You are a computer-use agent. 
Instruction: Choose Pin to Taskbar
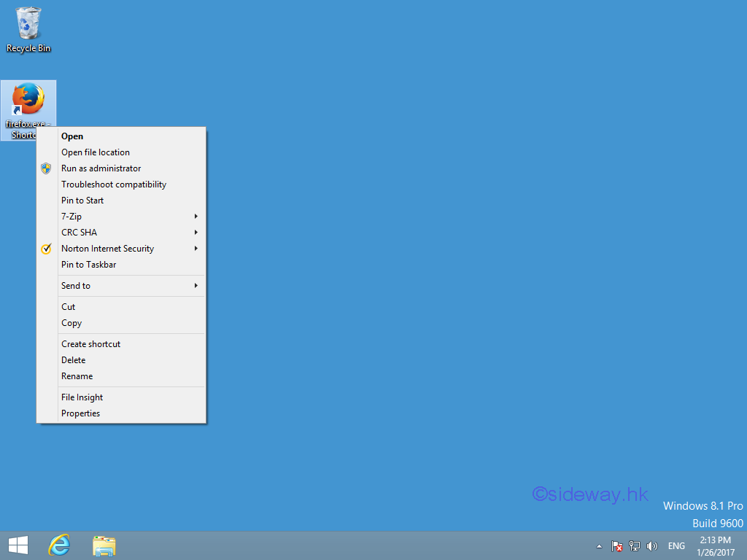tap(89, 265)
